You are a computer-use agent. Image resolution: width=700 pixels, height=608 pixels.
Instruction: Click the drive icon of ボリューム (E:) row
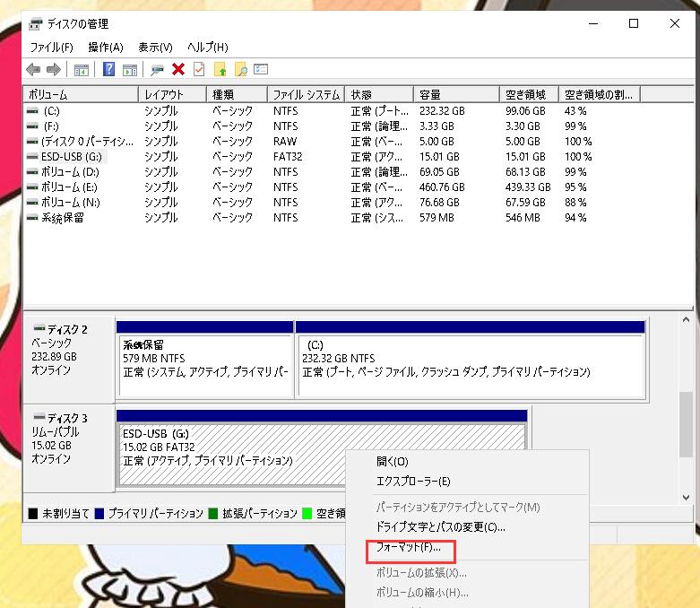click(32, 187)
